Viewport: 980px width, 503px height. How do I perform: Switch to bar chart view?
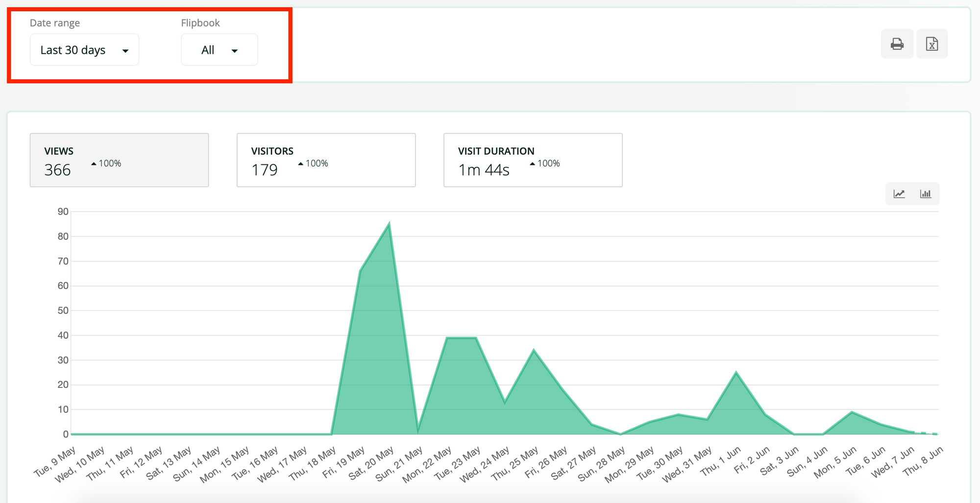coord(925,194)
